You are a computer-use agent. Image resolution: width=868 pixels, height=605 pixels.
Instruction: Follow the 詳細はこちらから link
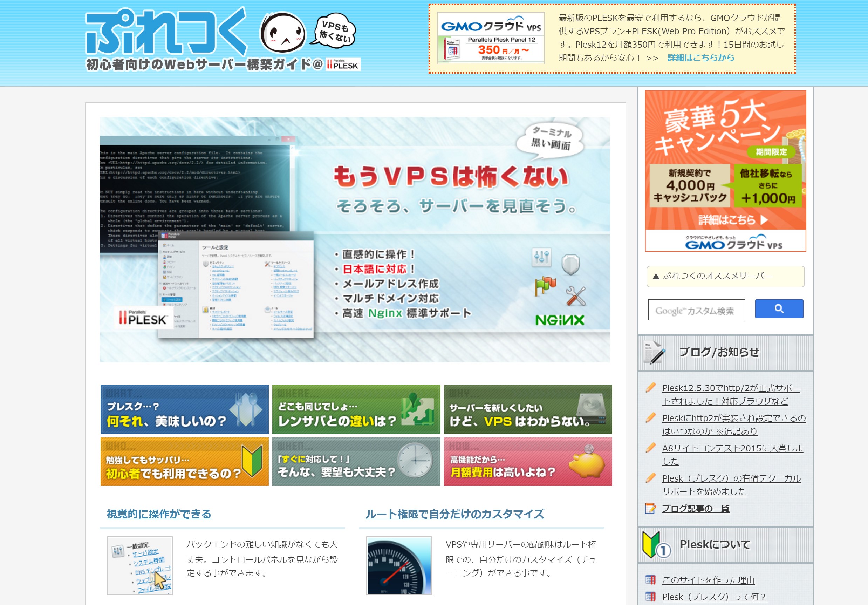click(700, 58)
